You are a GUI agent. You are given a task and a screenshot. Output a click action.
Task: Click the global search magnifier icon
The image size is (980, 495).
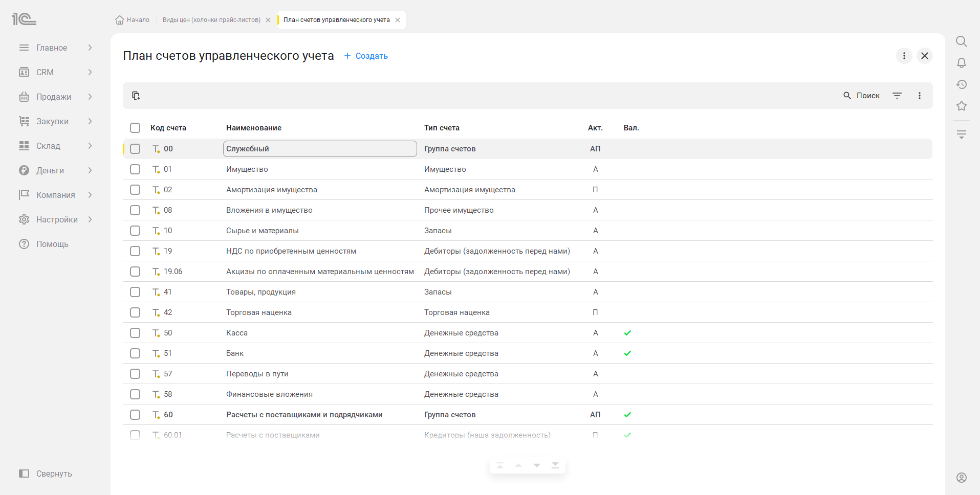click(962, 41)
